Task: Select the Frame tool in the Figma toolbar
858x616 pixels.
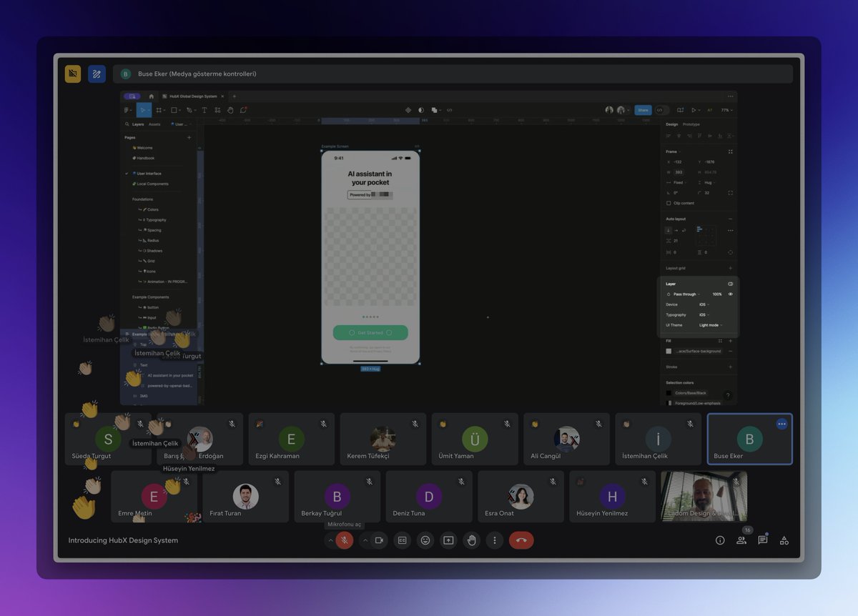Action: pyautogui.click(x=159, y=110)
